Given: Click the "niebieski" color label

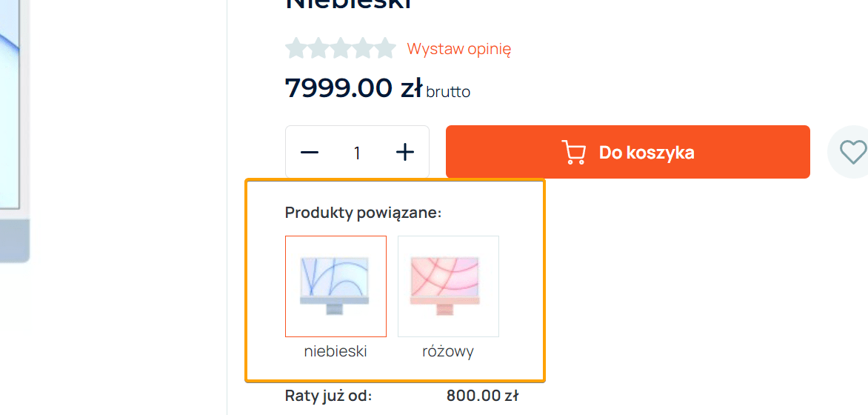Looking at the screenshot, I should click(x=335, y=351).
